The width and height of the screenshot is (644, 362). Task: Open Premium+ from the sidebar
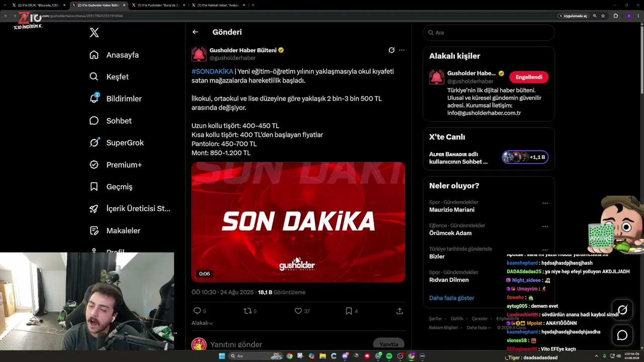pyautogui.click(x=115, y=165)
